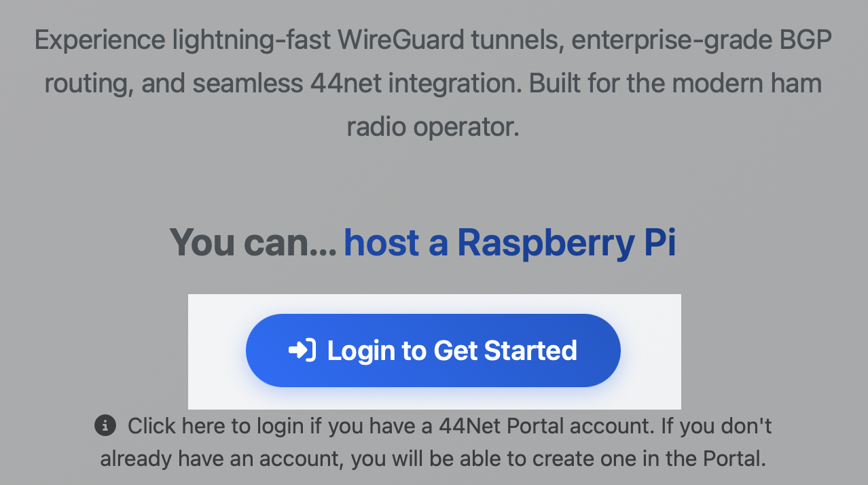
Task: Click the sign-in arrow icon on the button
Action: click(302, 351)
